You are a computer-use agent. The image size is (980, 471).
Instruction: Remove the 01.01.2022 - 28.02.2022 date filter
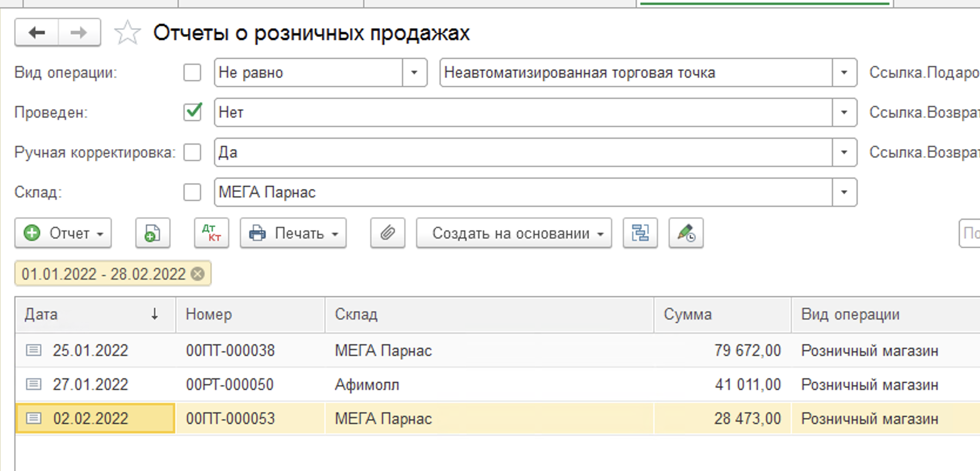coord(198,274)
